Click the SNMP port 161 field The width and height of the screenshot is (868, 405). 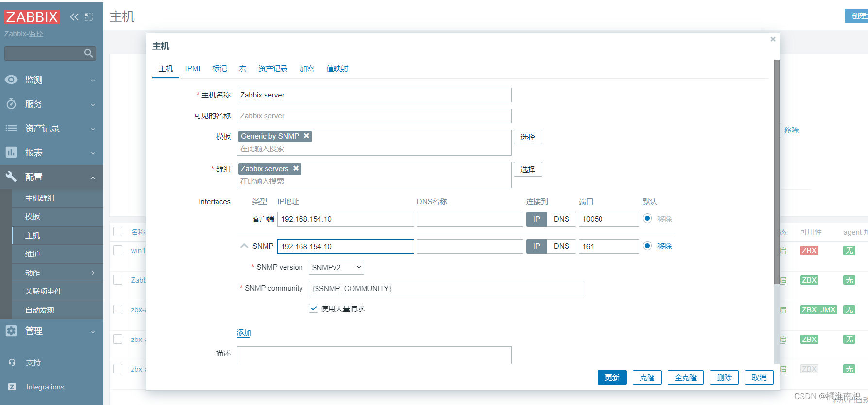pyautogui.click(x=609, y=246)
